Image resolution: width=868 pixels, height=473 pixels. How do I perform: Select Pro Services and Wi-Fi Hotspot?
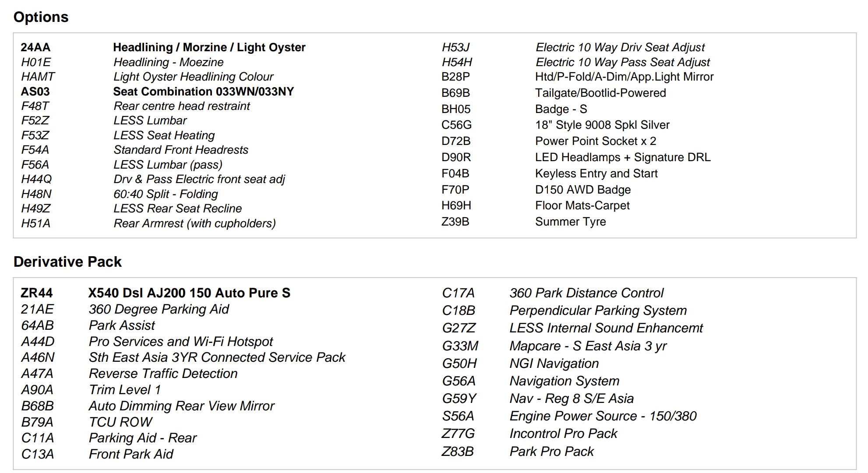click(x=180, y=342)
